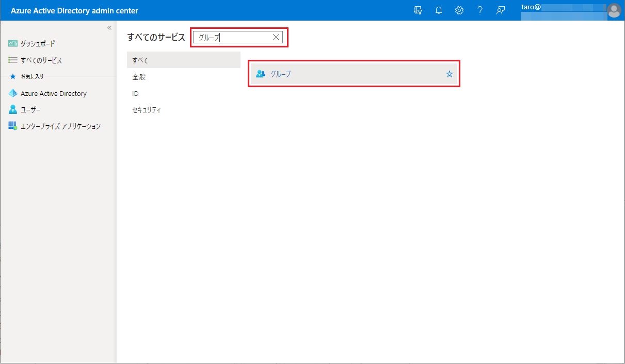Open Azure Active Directory in sidebar
Screen dimensions: 625x364
coord(53,94)
